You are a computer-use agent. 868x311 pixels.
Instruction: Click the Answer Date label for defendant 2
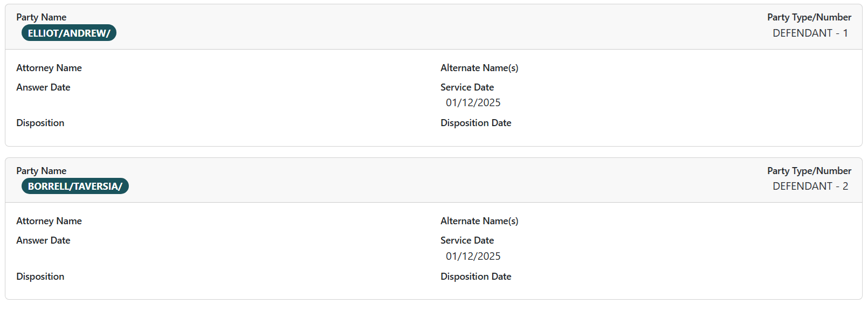(x=43, y=240)
